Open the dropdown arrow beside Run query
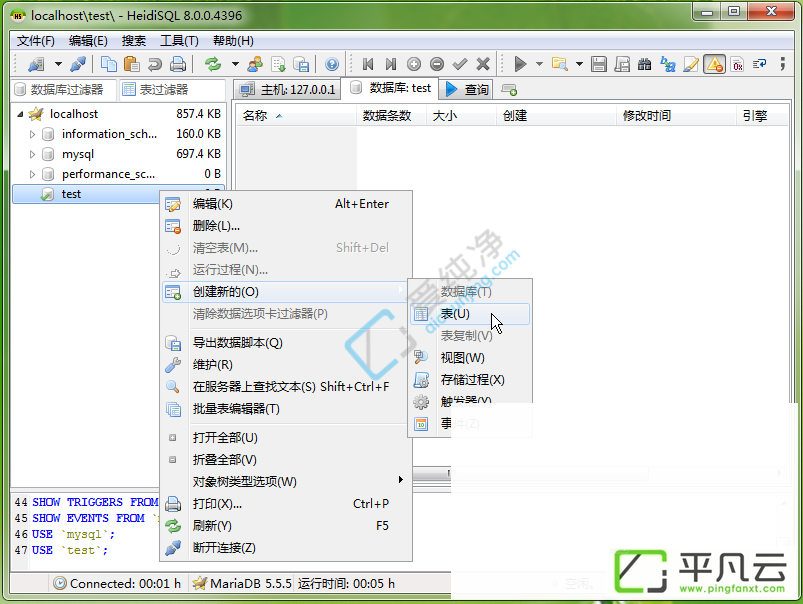Image resolution: width=803 pixels, height=604 pixels. coord(539,64)
